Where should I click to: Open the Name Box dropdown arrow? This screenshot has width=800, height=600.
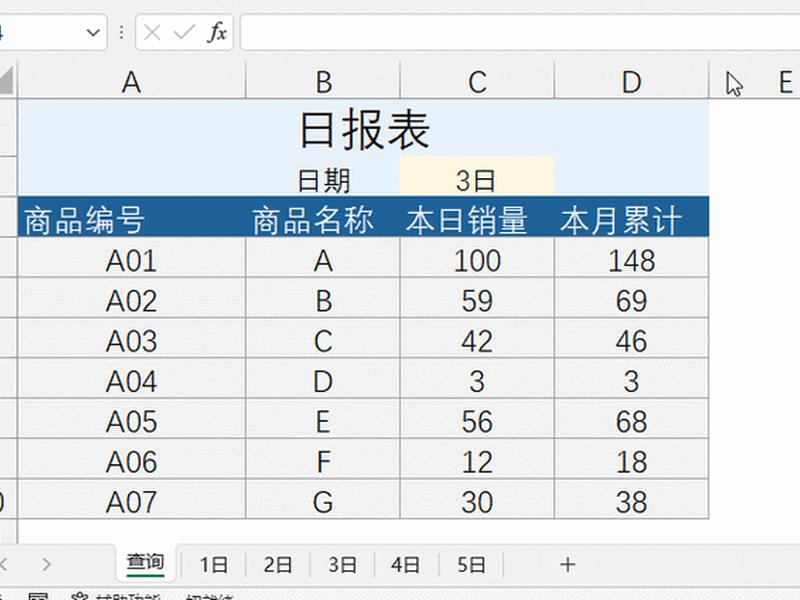93,33
